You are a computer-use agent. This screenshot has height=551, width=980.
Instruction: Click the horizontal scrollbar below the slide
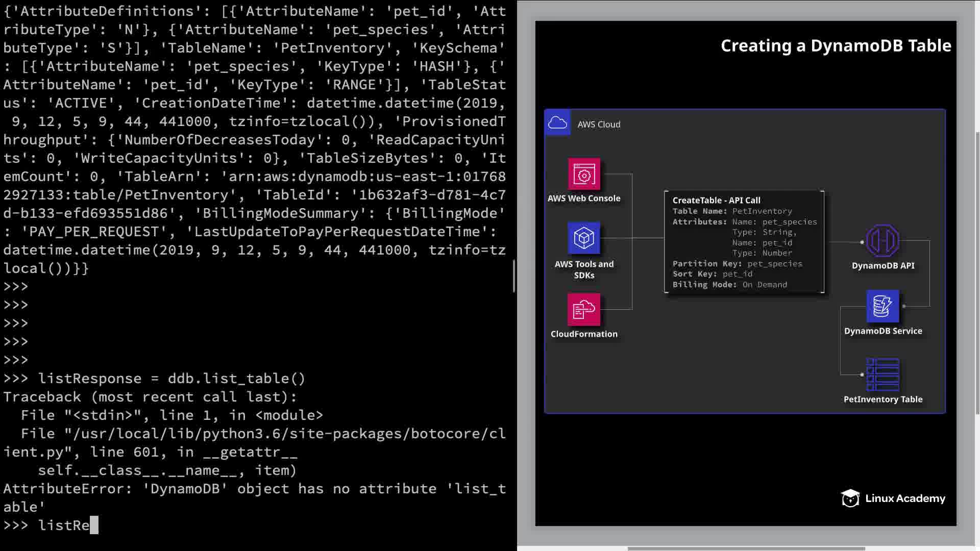pos(746,548)
